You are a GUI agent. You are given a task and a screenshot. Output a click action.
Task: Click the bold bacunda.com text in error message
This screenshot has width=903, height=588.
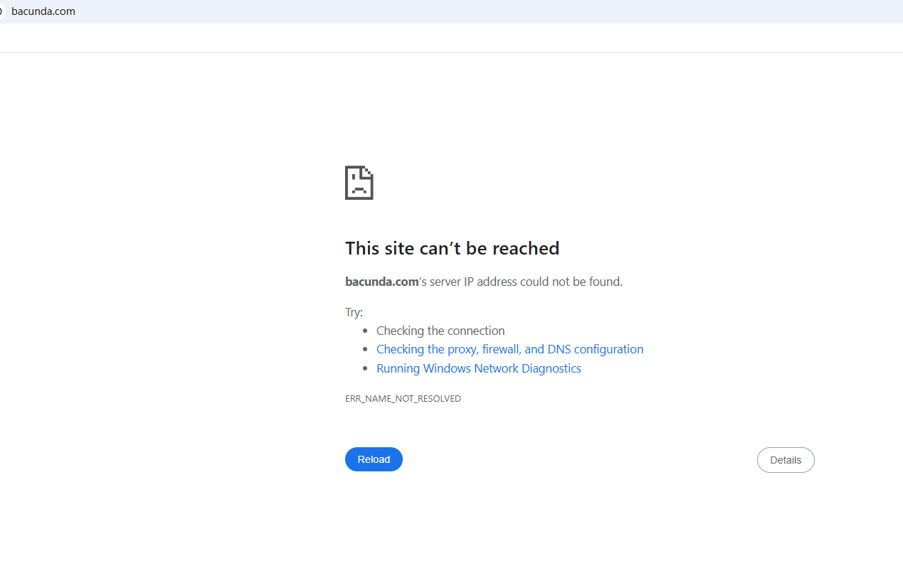tap(382, 282)
